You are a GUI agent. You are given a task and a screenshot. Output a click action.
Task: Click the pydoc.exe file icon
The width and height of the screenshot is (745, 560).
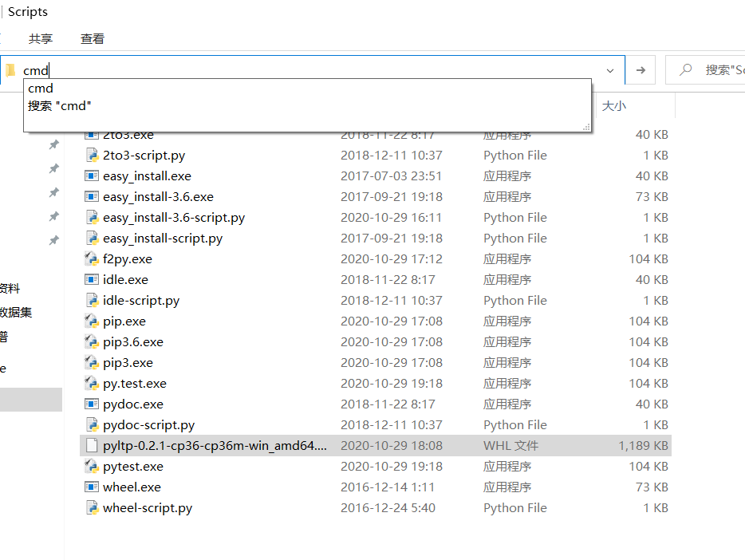point(92,404)
